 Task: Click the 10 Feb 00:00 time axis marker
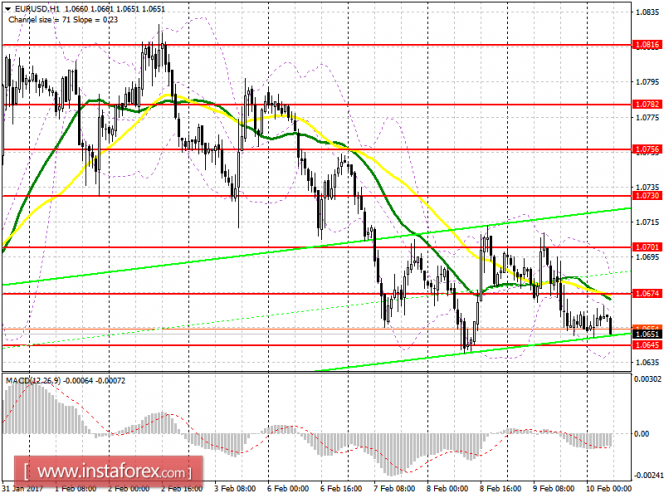coord(609,488)
